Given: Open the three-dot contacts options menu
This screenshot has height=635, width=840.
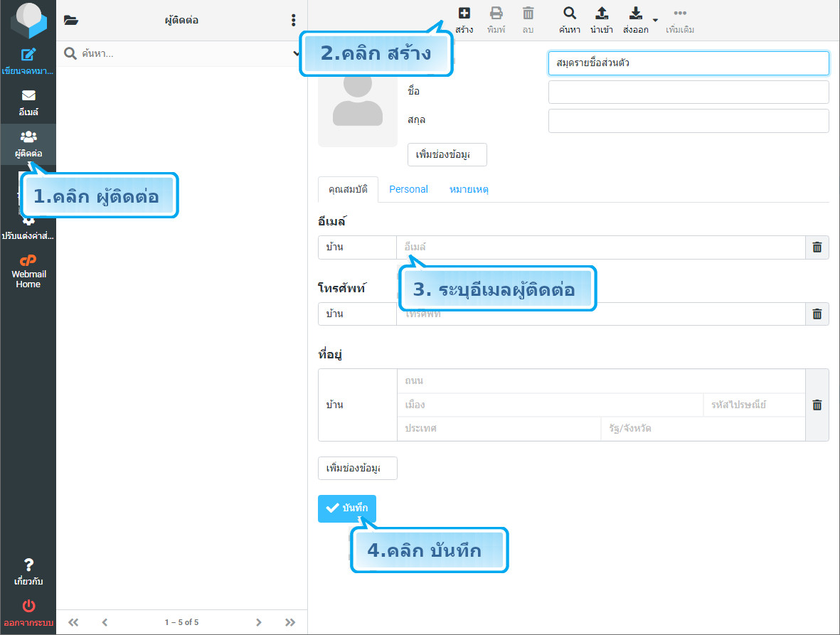Looking at the screenshot, I should coord(294,20).
